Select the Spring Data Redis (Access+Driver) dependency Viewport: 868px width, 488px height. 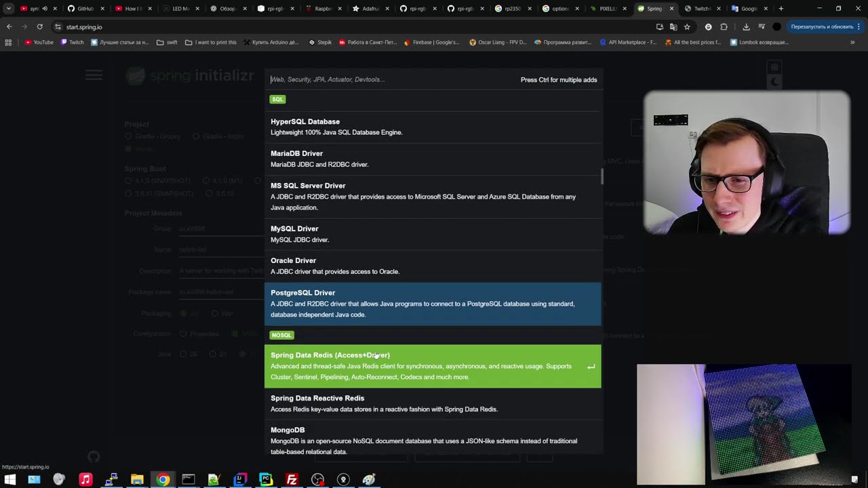tap(433, 366)
